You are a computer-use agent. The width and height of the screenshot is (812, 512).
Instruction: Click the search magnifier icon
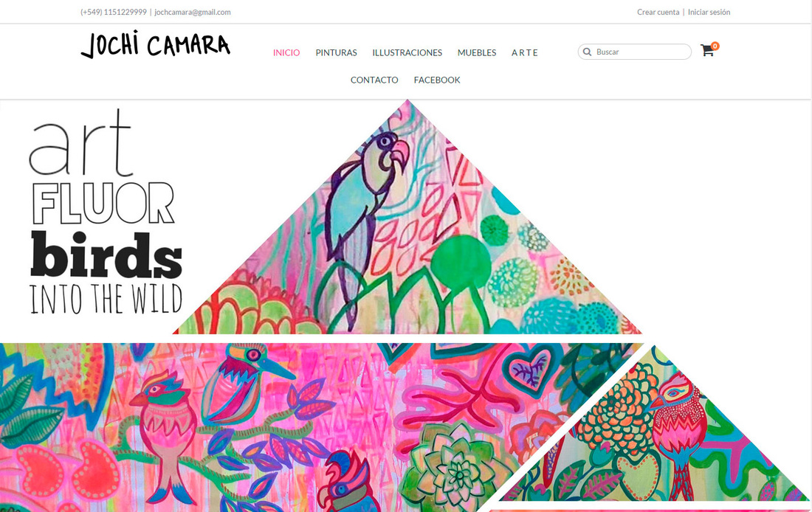tap(588, 52)
